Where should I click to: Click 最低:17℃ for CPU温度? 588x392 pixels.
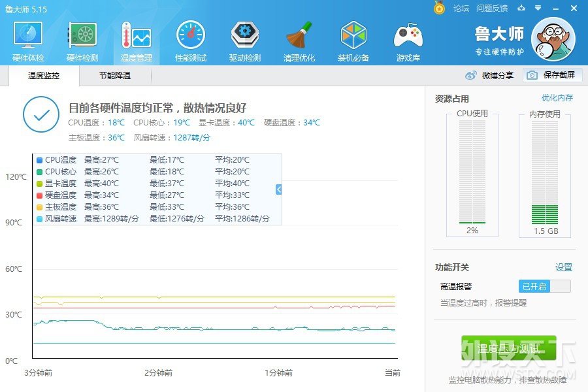point(167,160)
